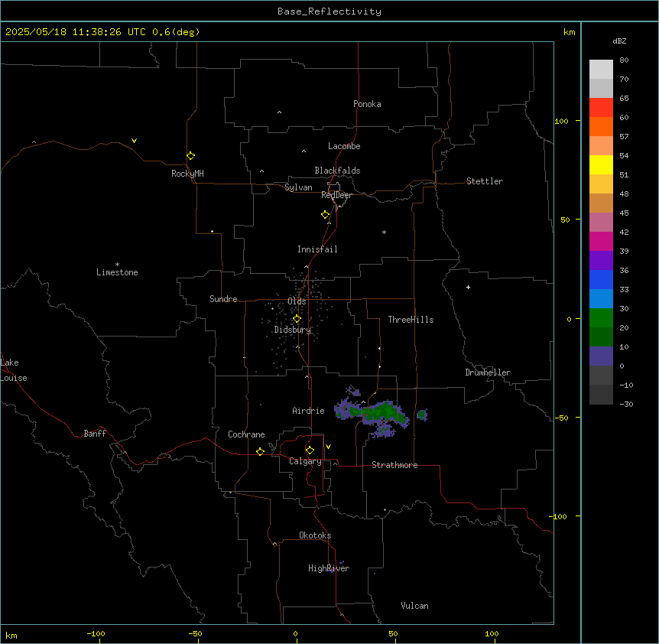This screenshot has width=659, height=644.
Task: Click the Olds label
Action: click(x=297, y=301)
